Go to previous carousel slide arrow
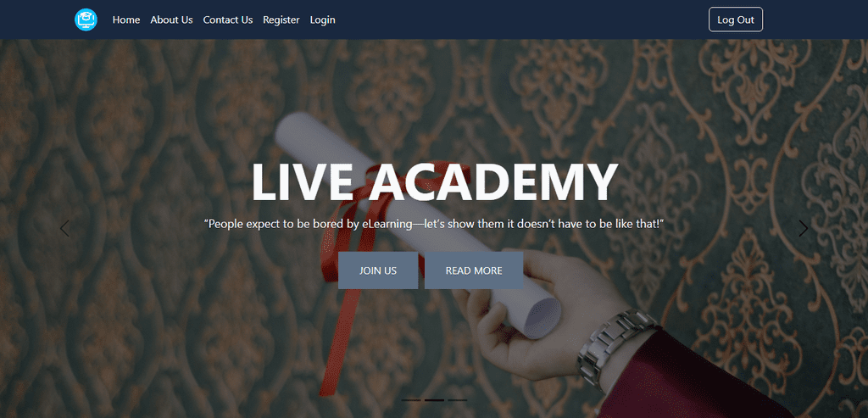Screen dimensions: 868x418 64,228
